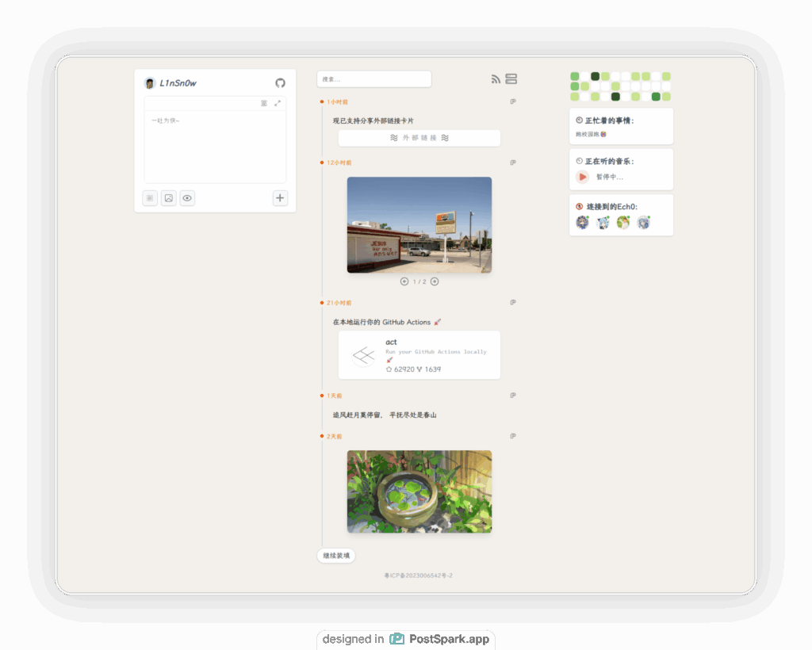Screen dimensions: 812x650
Task: Go to next image in carousel
Action: pyautogui.click(x=435, y=281)
